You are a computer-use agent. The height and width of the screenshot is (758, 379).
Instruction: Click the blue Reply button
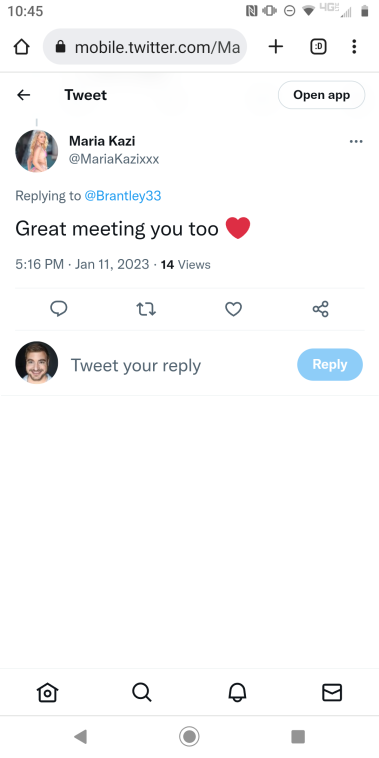(x=330, y=364)
